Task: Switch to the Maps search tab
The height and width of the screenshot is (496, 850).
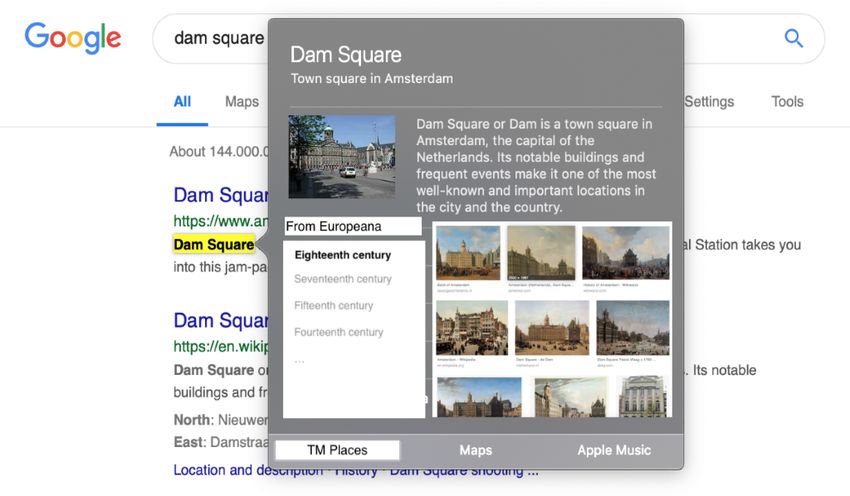Action: (x=242, y=101)
